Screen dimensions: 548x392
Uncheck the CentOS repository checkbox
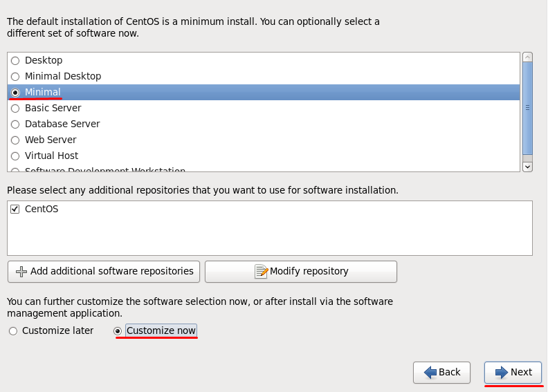(15, 209)
